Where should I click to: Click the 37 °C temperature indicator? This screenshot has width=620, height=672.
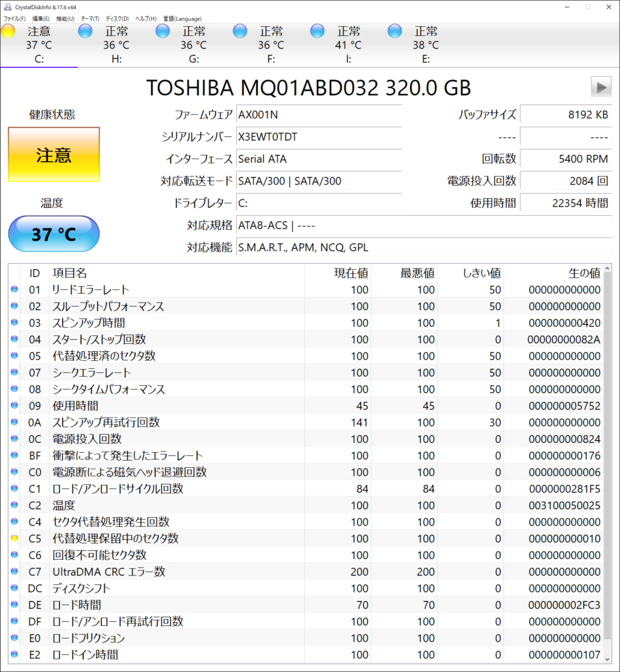coord(54,234)
